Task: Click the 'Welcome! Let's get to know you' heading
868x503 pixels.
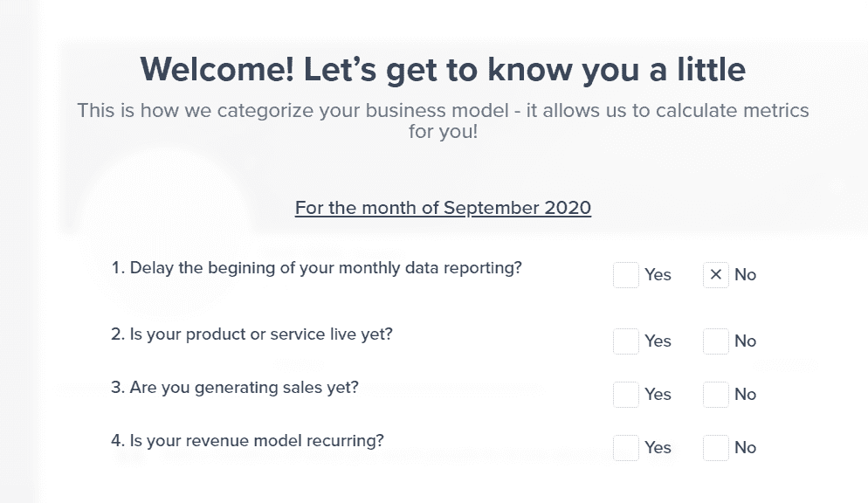Action: coord(443,69)
